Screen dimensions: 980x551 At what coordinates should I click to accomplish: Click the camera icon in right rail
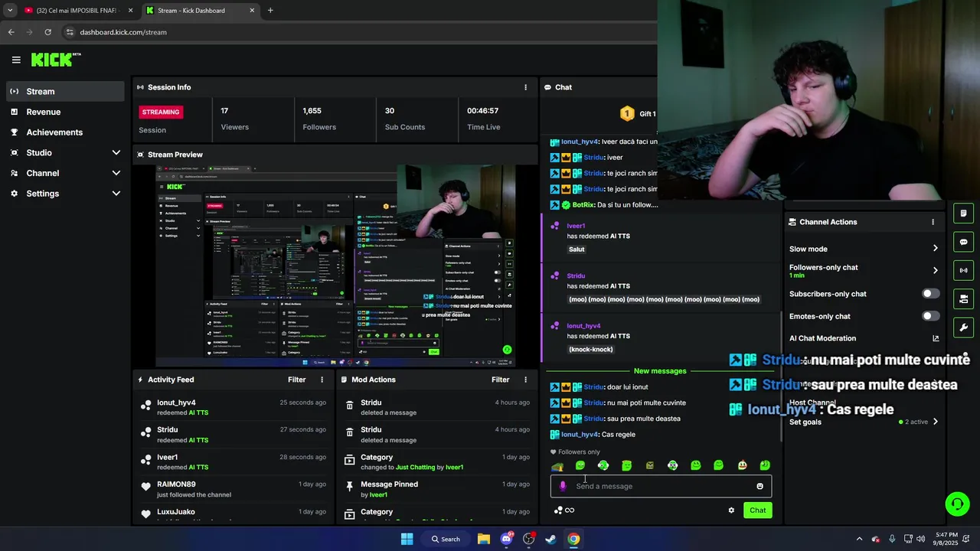click(963, 298)
